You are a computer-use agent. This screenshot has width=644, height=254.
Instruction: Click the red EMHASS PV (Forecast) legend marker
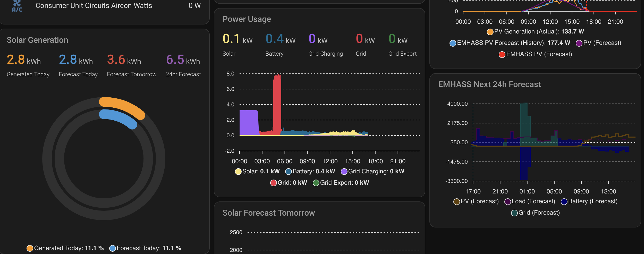point(502,54)
